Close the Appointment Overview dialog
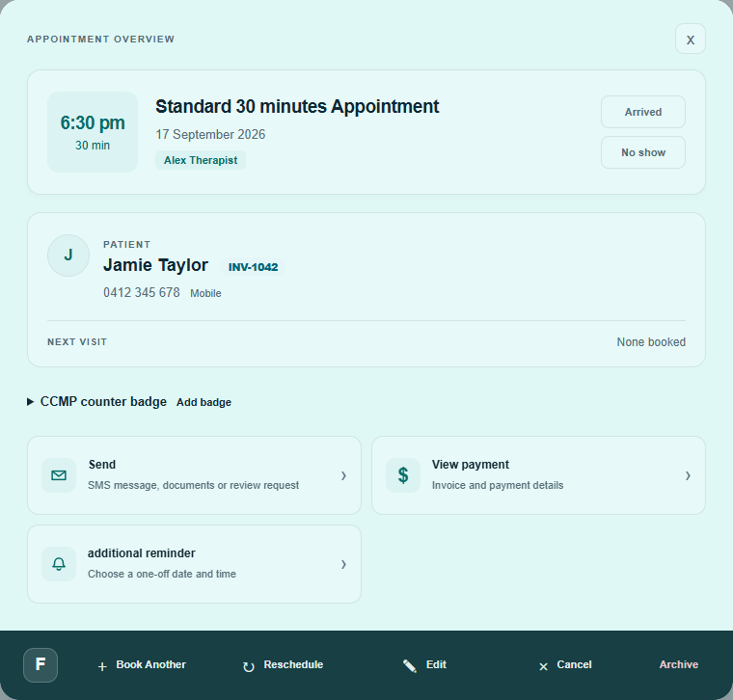This screenshot has height=700, width=733. click(691, 39)
